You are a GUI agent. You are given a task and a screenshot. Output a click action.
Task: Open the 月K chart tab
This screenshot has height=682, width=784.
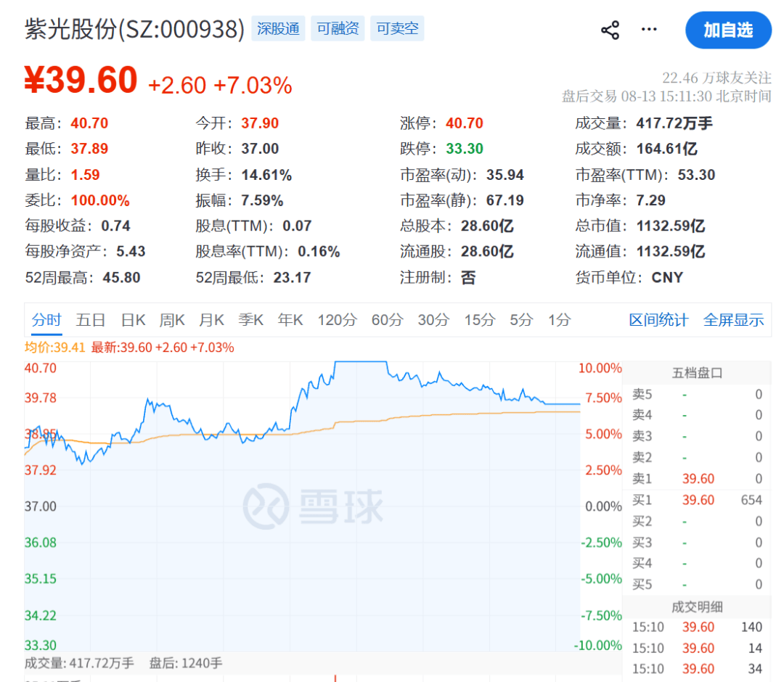click(211, 320)
